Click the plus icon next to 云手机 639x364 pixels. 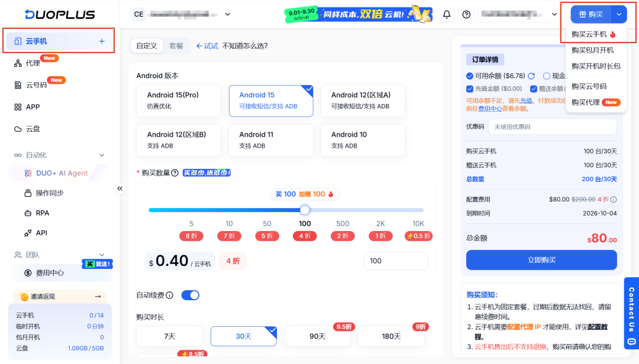[102, 41]
